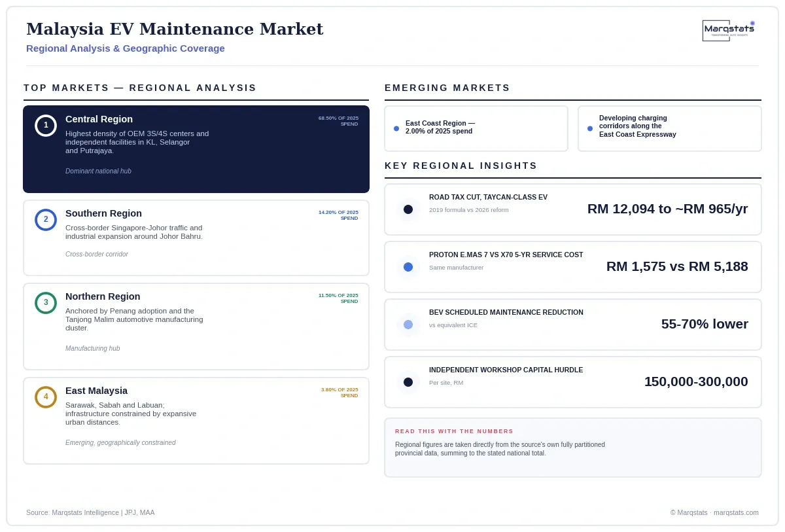This screenshot has height=532, width=785.
Task: Select the East Malaysia heading
Action: pos(96,391)
